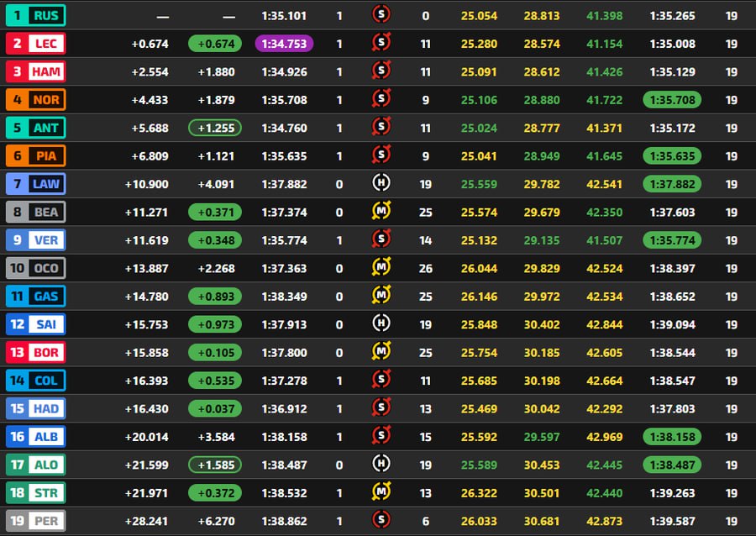Click the soft tyre icon in the RUS row

coord(381,15)
